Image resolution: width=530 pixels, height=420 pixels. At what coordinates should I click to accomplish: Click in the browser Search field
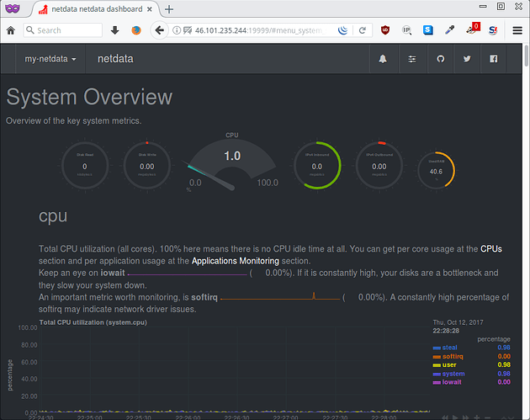tap(66, 29)
